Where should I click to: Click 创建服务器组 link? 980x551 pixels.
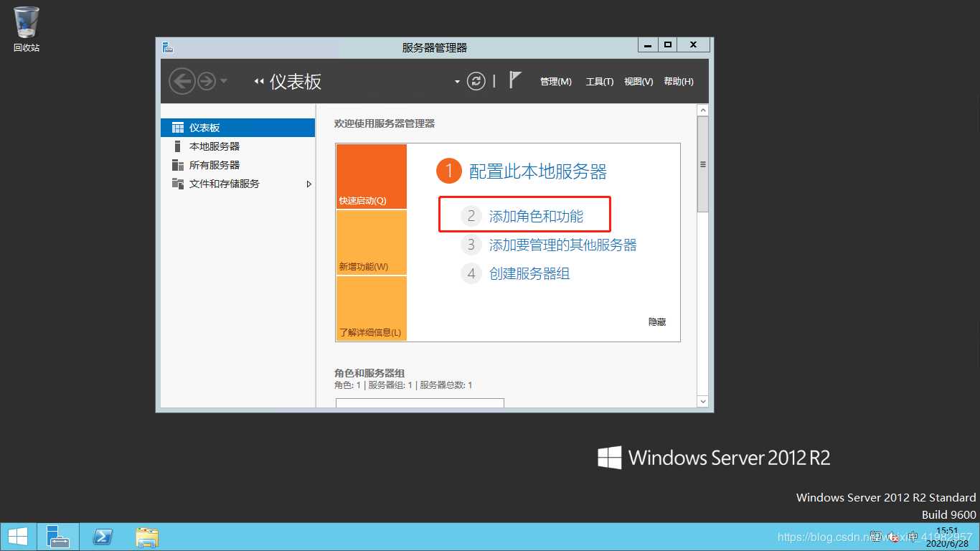pos(529,273)
